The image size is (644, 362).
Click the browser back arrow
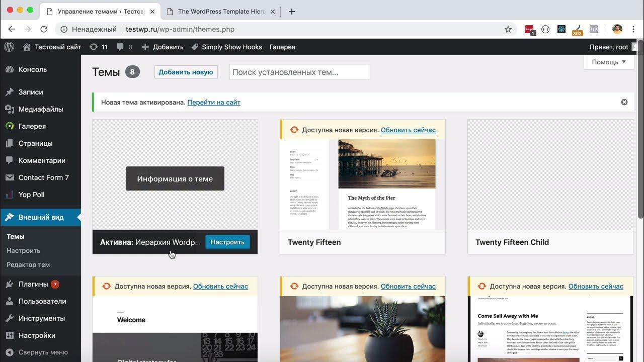click(x=12, y=29)
